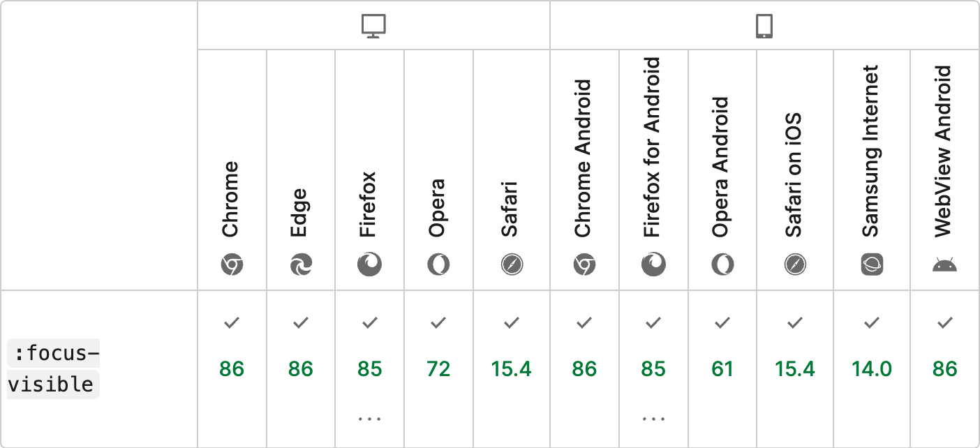Click the WebView Android robot icon
This screenshot has height=448, width=980.
[945, 265]
